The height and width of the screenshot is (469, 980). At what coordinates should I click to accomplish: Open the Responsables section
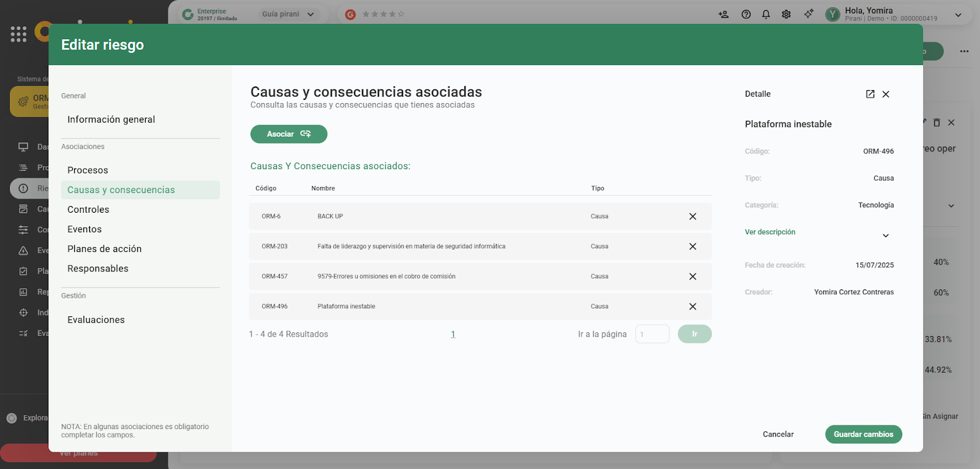(x=98, y=269)
